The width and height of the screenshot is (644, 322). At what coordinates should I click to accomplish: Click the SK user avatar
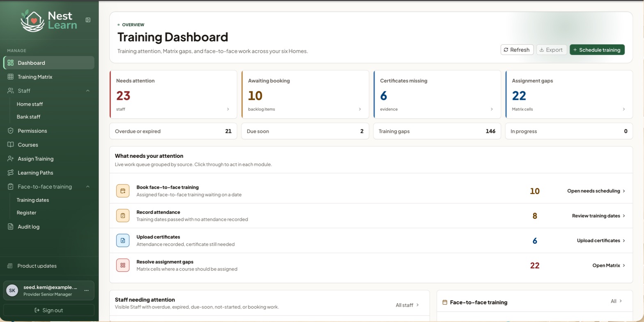click(12, 290)
